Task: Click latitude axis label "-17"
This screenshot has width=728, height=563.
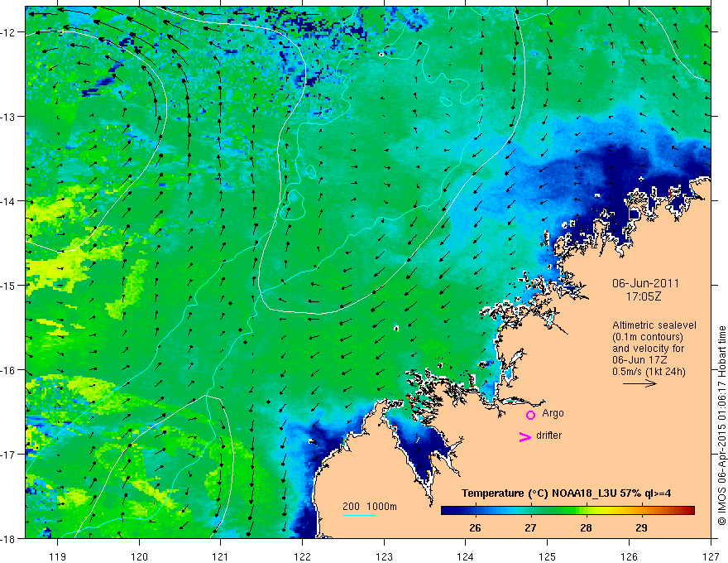Action: pyautogui.click(x=9, y=455)
